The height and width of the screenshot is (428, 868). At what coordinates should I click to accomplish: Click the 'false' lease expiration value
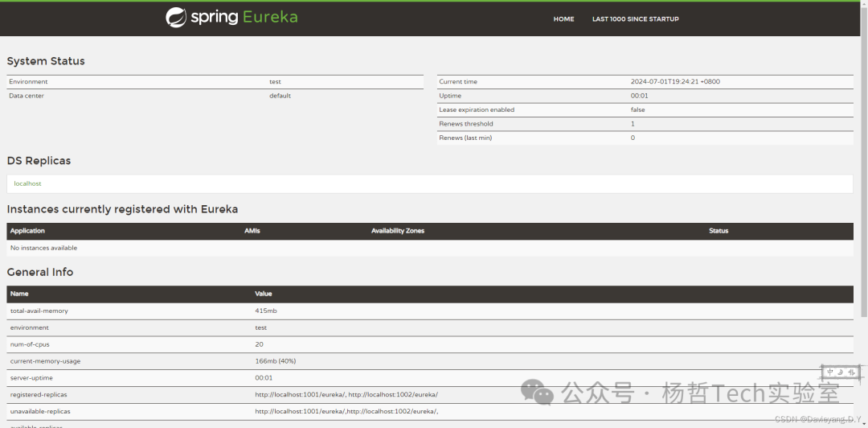coord(637,109)
